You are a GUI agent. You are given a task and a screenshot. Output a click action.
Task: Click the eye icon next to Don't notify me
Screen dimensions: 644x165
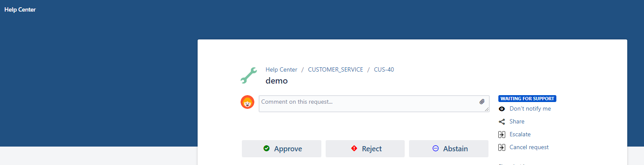pyautogui.click(x=502, y=109)
